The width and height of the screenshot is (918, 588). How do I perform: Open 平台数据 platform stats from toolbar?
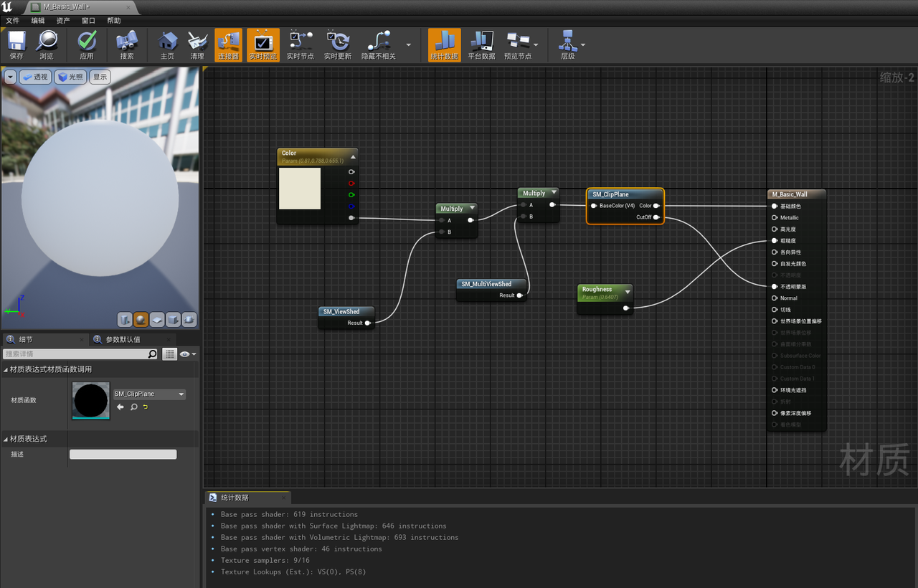click(481, 44)
